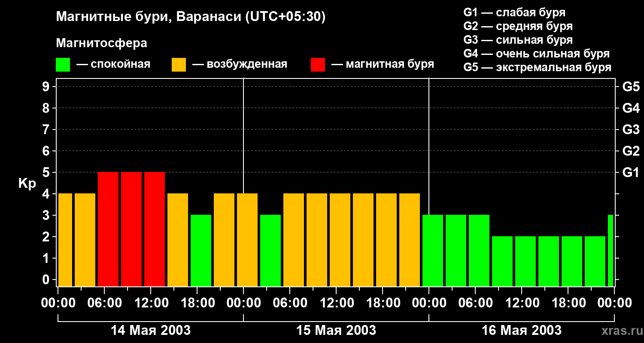Click the "G5 — экстремальная буря" legend entry
This screenshot has height=343, width=644.
click(x=537, y=67)
